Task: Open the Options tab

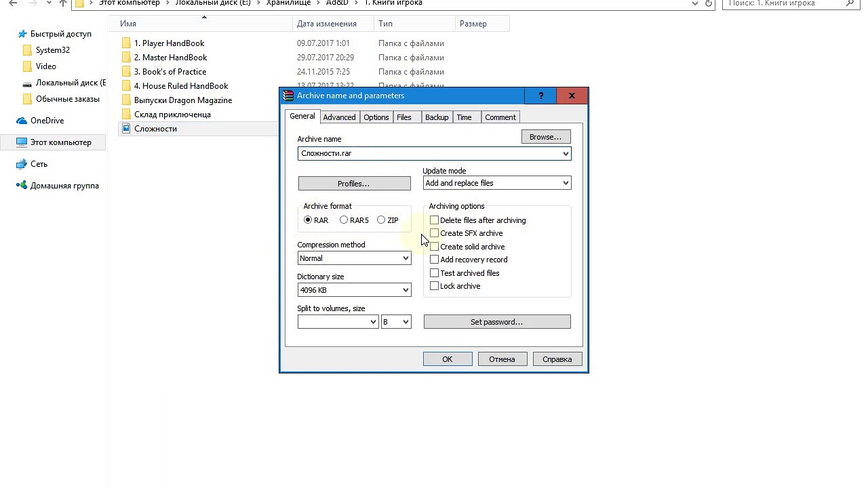Action: [x=376, y=117]
